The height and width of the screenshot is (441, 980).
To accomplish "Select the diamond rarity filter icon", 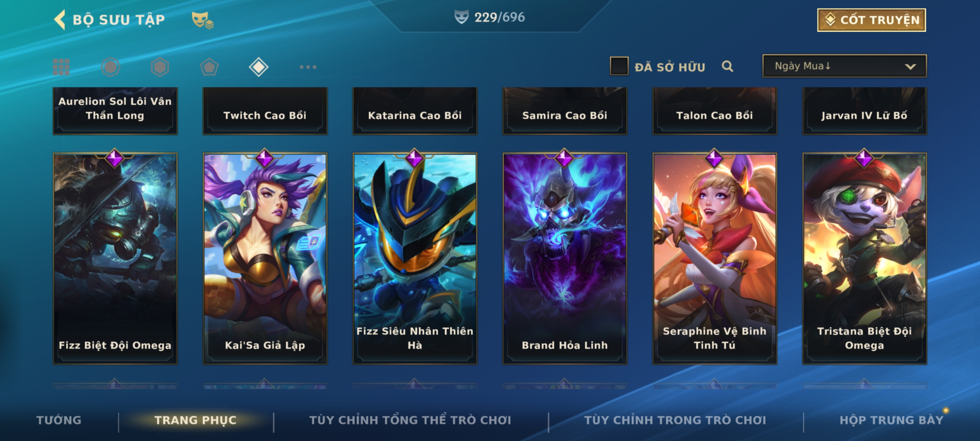I will tap(258, 67).
